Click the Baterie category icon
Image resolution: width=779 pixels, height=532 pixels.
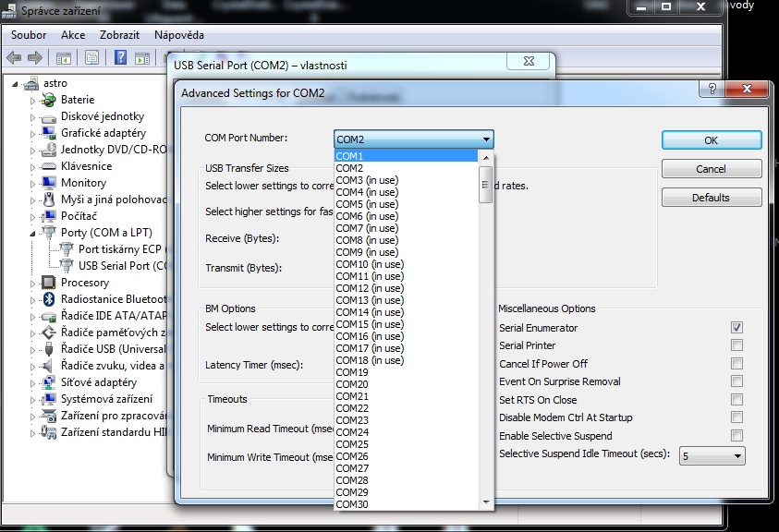tap(49, 100)
